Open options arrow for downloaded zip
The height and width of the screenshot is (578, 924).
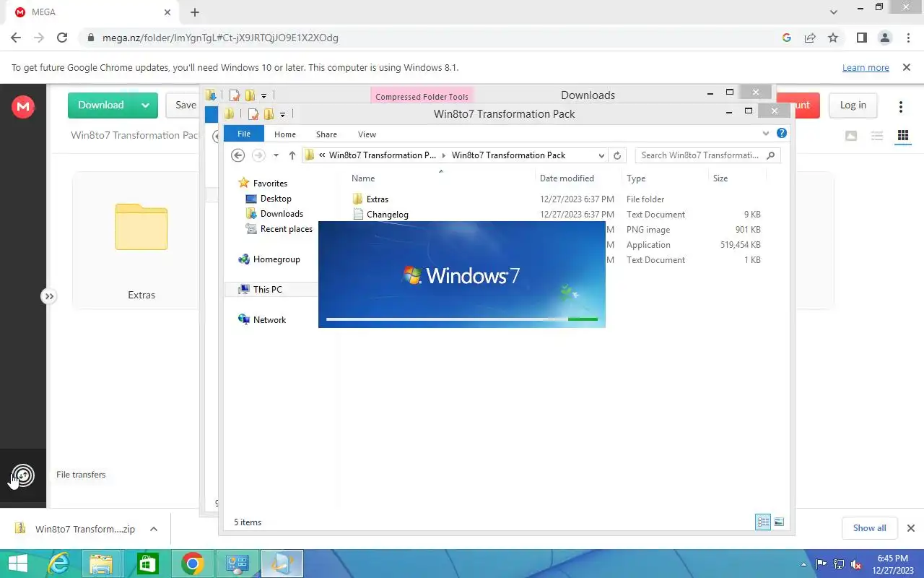(154, 529)
